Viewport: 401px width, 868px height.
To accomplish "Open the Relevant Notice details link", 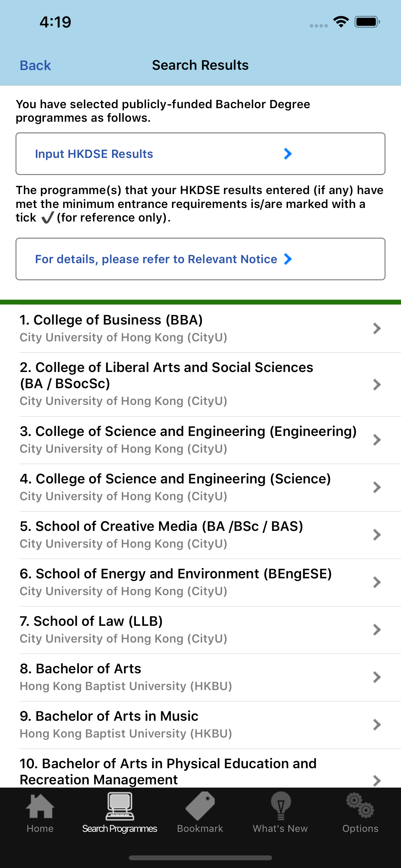I will [156, 259].
